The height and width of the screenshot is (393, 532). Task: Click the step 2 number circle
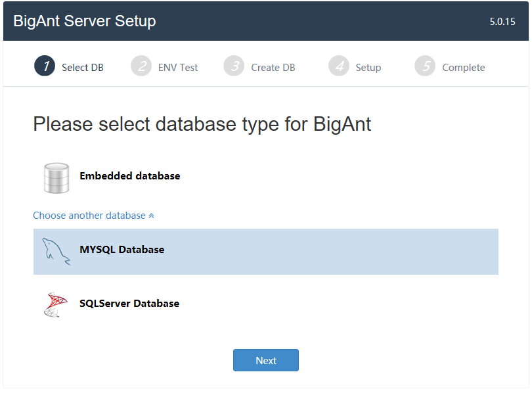[141, 66]
